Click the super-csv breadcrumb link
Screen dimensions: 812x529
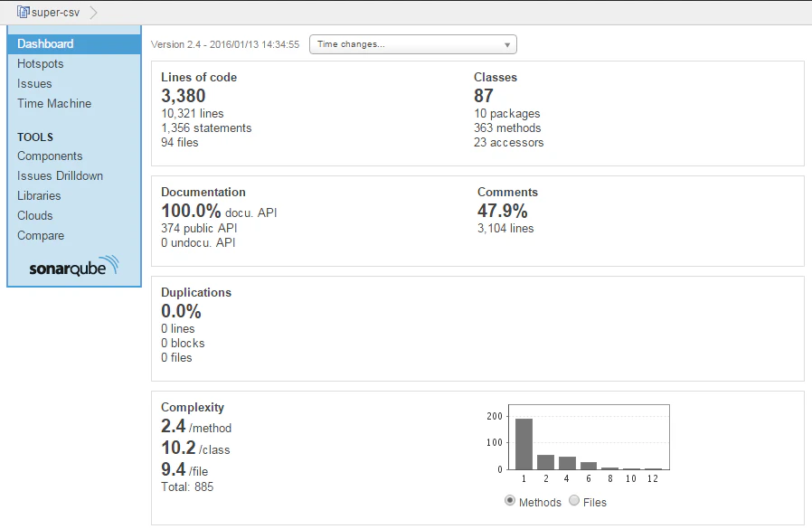pyautogui.click(x=55, y=13)
